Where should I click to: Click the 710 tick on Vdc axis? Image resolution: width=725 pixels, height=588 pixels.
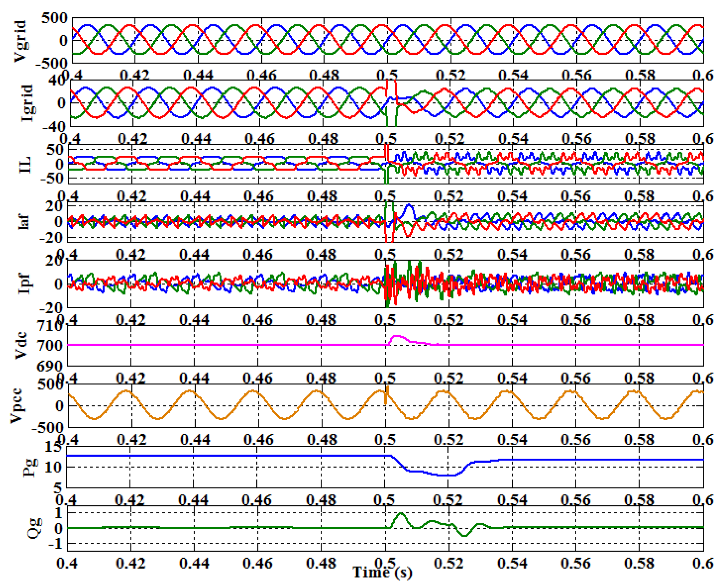pyautogui.click(x=49, y=326)
